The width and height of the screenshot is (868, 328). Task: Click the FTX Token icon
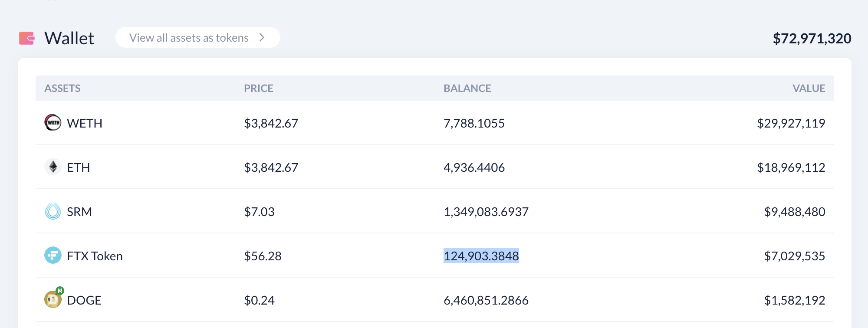tap(53, 256)
